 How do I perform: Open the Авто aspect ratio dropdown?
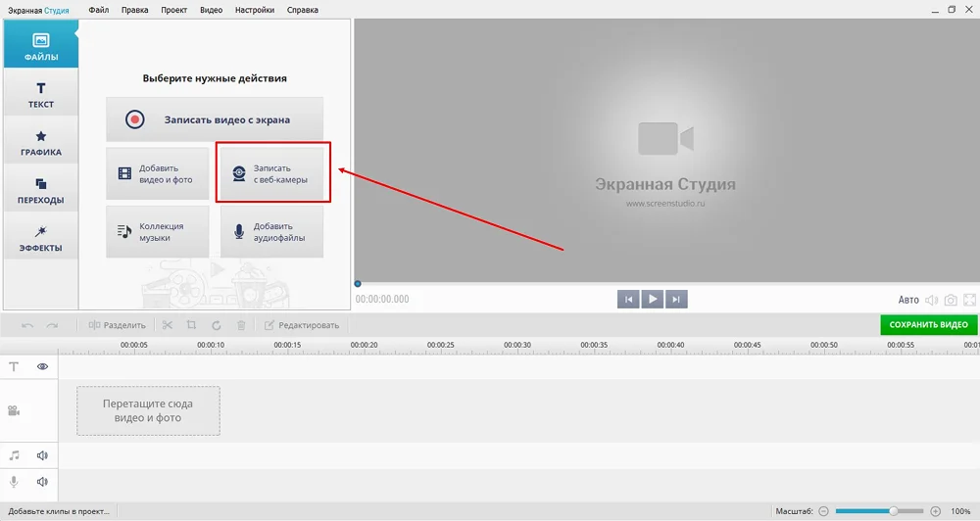pyautogui.click(x=908, y=300)
